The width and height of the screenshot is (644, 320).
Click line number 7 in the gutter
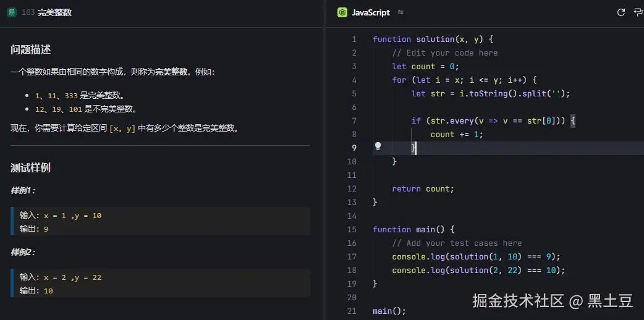354,120
